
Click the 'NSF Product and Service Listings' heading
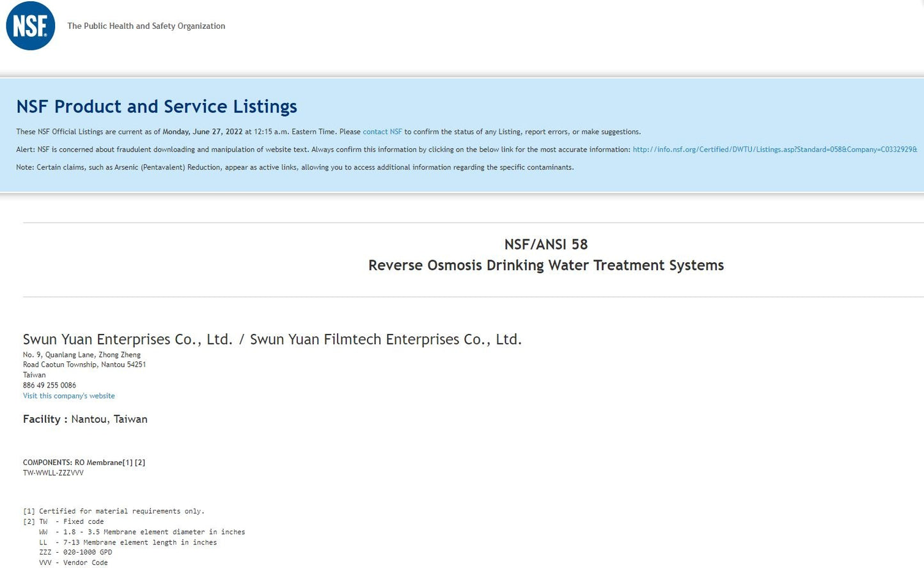pyautogui.click(x=157, y=106)
